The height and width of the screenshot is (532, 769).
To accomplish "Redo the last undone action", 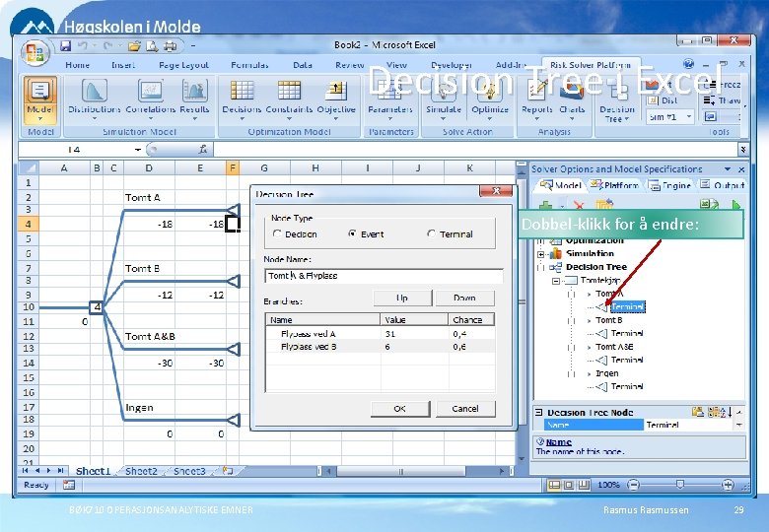I will [x=107, y=45].
